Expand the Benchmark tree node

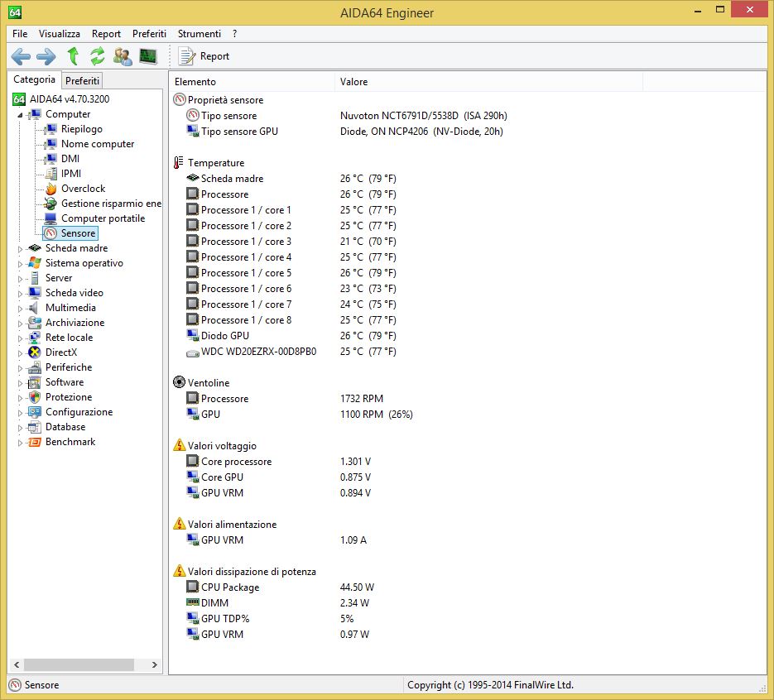(x=21, y=443)
